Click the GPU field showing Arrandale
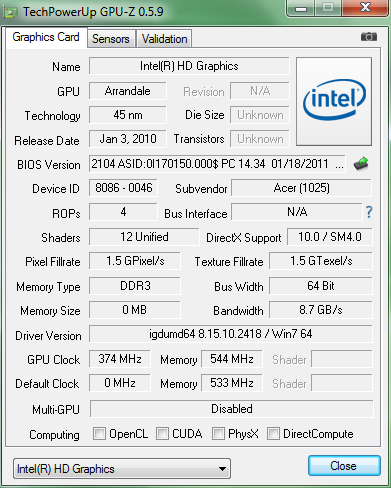Image resolution: width=391 pixels, height=488 pixels. (128, 91)
